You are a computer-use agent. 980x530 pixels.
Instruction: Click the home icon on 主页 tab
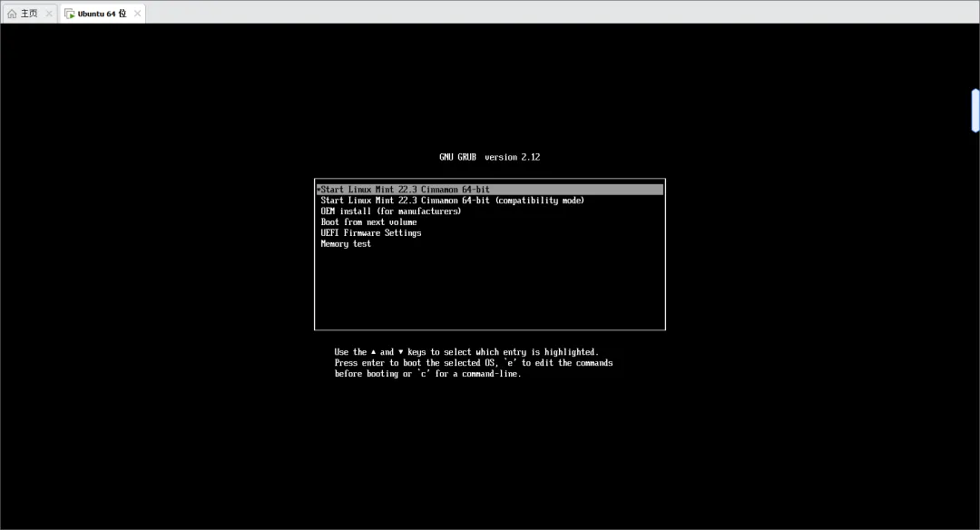[12, 13]
